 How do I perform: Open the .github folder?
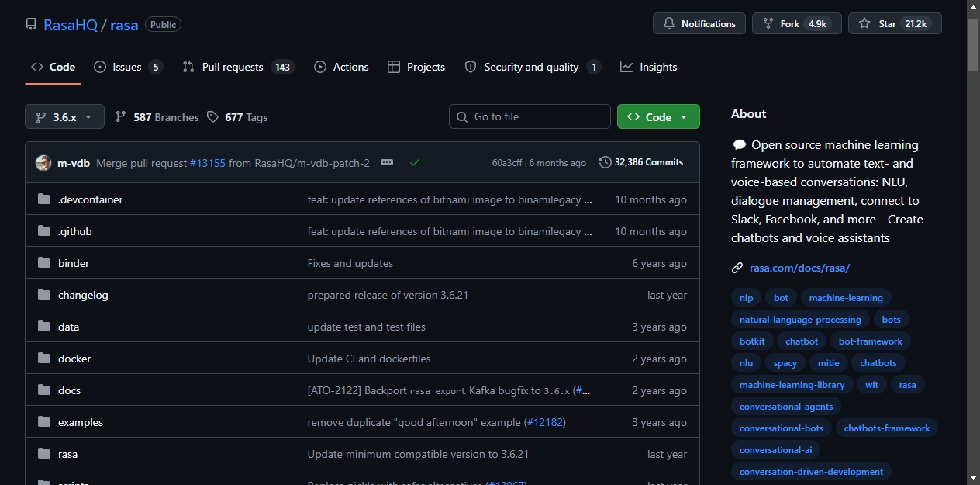[x=74, y=231]
